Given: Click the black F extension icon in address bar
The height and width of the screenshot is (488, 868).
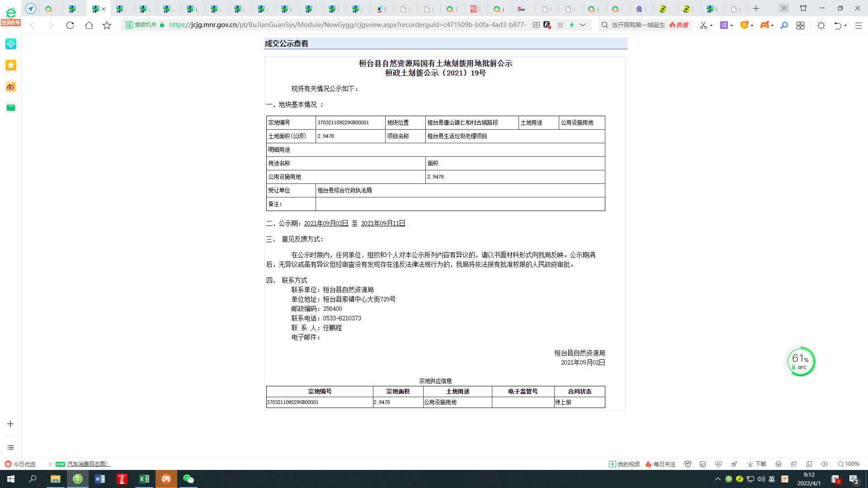Looking at the screenshot, I should click(x=547, y=25).
